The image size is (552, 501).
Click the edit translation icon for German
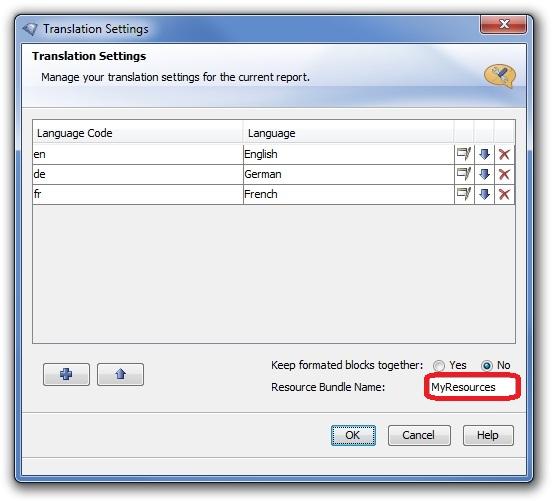coord(464,174)
